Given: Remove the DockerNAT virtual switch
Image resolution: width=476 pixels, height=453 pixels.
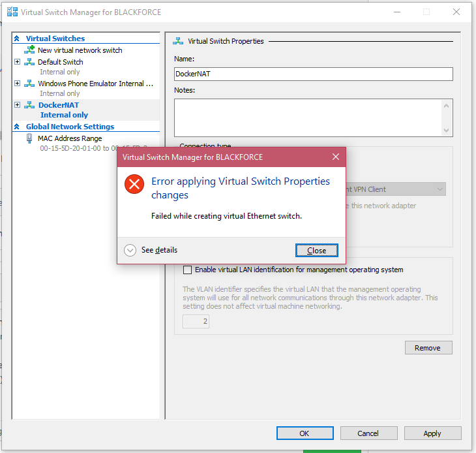Looking at the screenshot, I should pyautogui.click(x=428, y=347).
